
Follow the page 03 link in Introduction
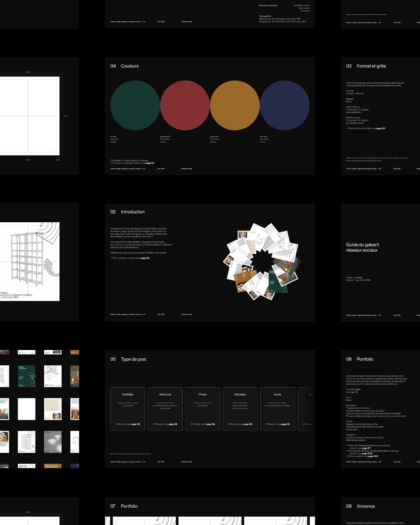click(144, 258)
